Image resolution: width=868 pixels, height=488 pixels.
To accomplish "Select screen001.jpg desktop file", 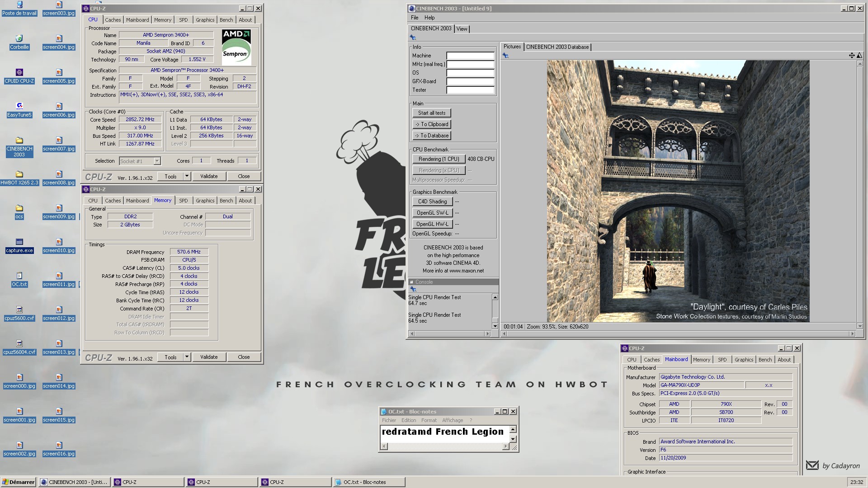I will pyautogui.click(x=19, y=415).
